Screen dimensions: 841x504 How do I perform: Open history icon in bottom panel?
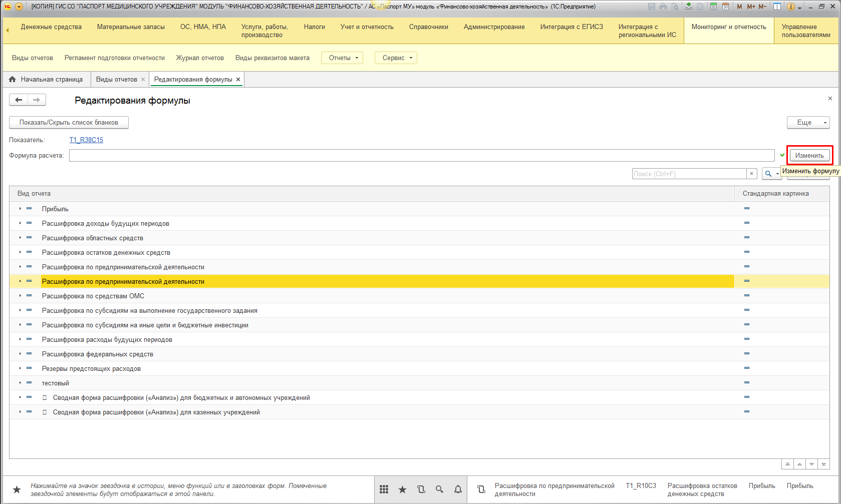pos(421,489)
